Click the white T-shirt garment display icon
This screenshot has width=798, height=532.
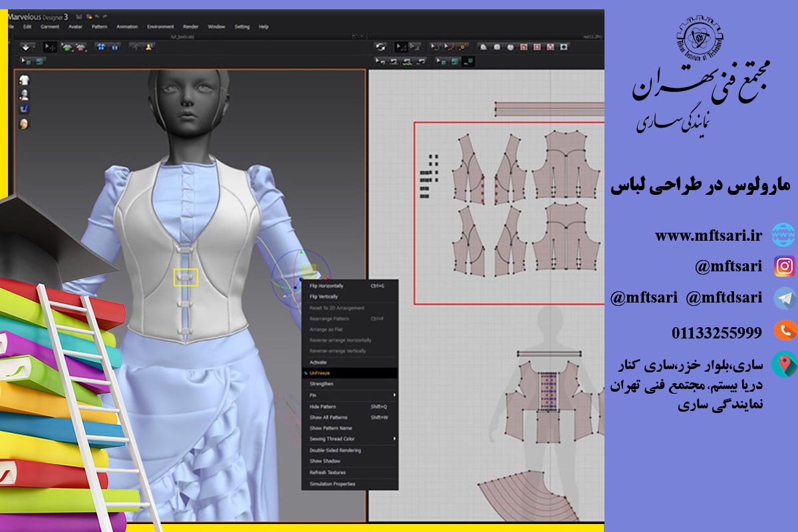click(25, 80)
